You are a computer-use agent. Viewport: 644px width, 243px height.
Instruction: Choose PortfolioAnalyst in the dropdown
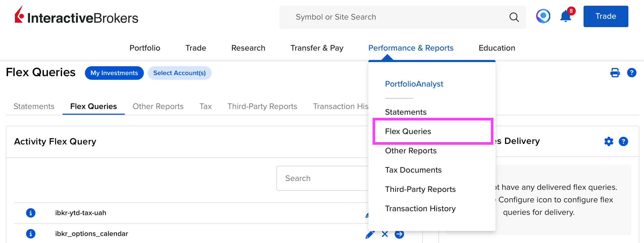click(414, 84)
